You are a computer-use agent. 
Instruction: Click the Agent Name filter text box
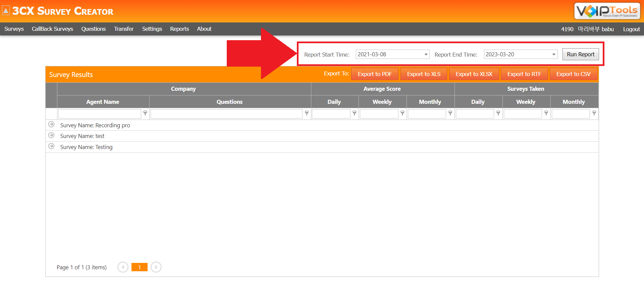pyautogui.click(x=100, y=114)
